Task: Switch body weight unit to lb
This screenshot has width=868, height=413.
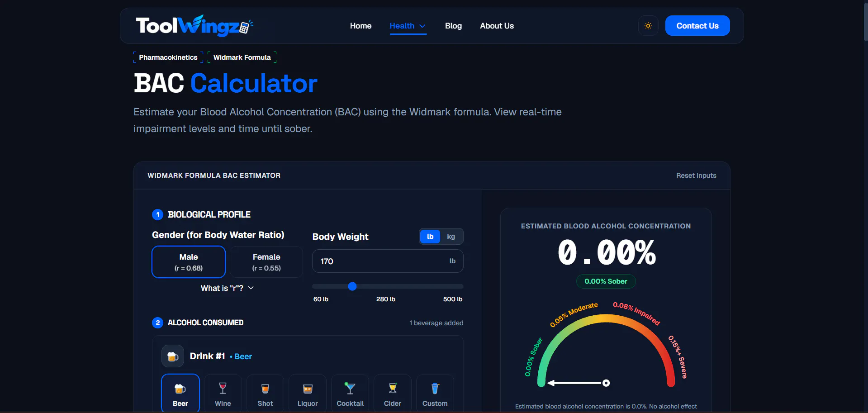Action: coord(430,237)
